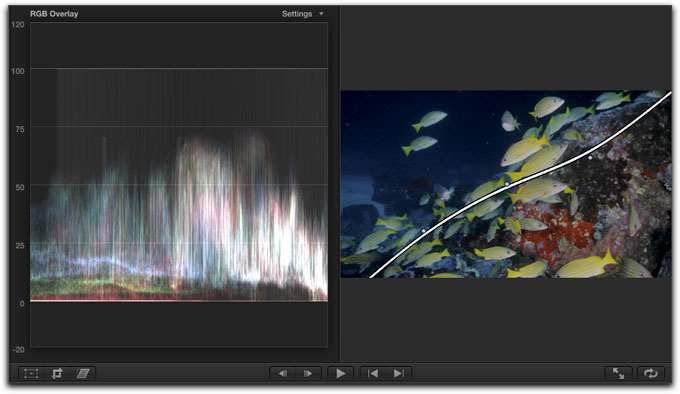Start playback with the Play button
The image size is (680, 394).
[340, 373]
